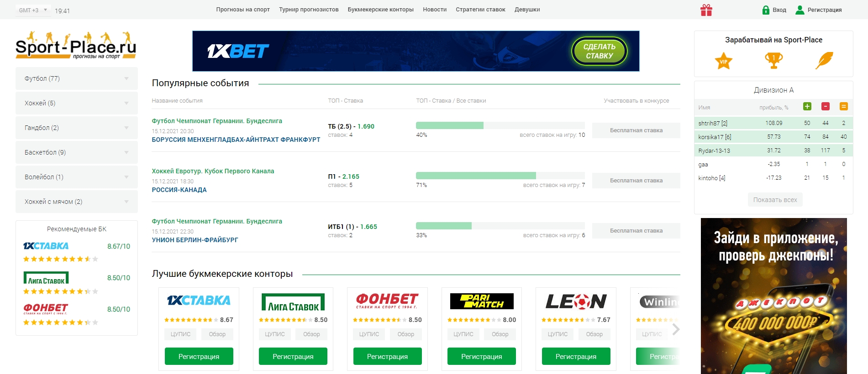Open Прогнозы на спорт menu item
The width and height of the screenshot is (868, 374).
243,10
